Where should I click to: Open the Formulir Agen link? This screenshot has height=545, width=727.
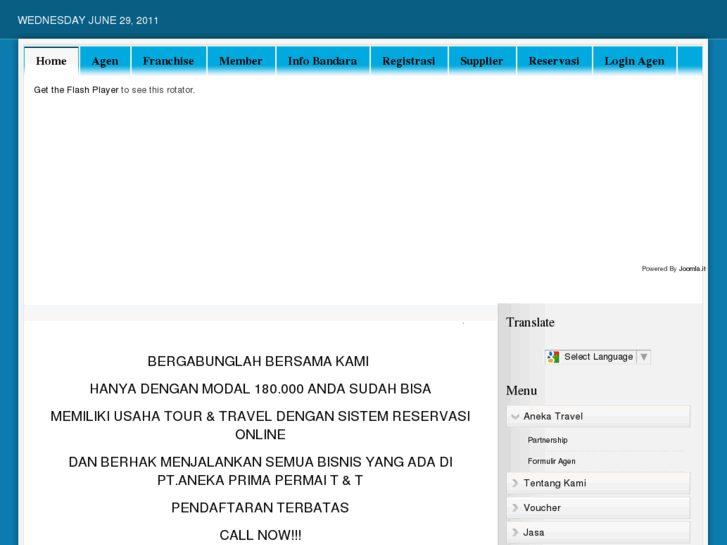[x=551, y=461]
